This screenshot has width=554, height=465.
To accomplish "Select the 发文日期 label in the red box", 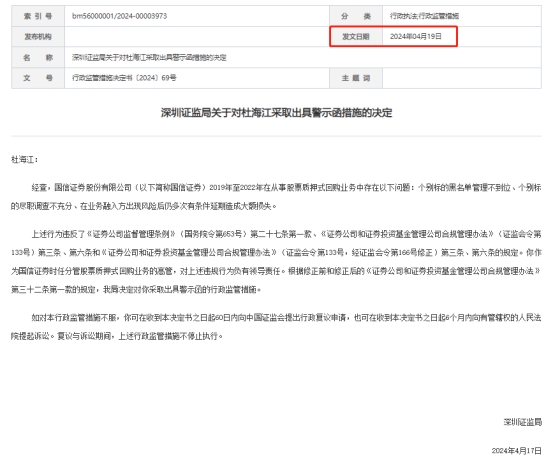I will 356,36.
